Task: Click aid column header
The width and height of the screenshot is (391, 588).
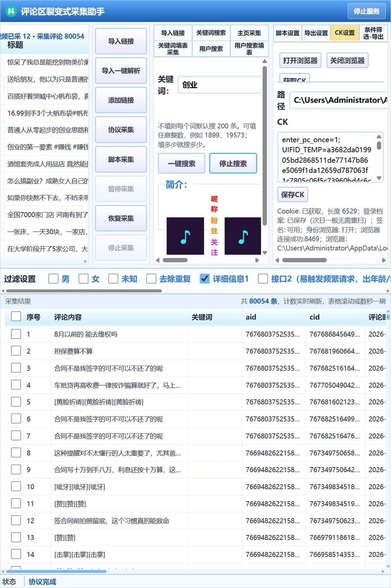Action: [274, 317]
